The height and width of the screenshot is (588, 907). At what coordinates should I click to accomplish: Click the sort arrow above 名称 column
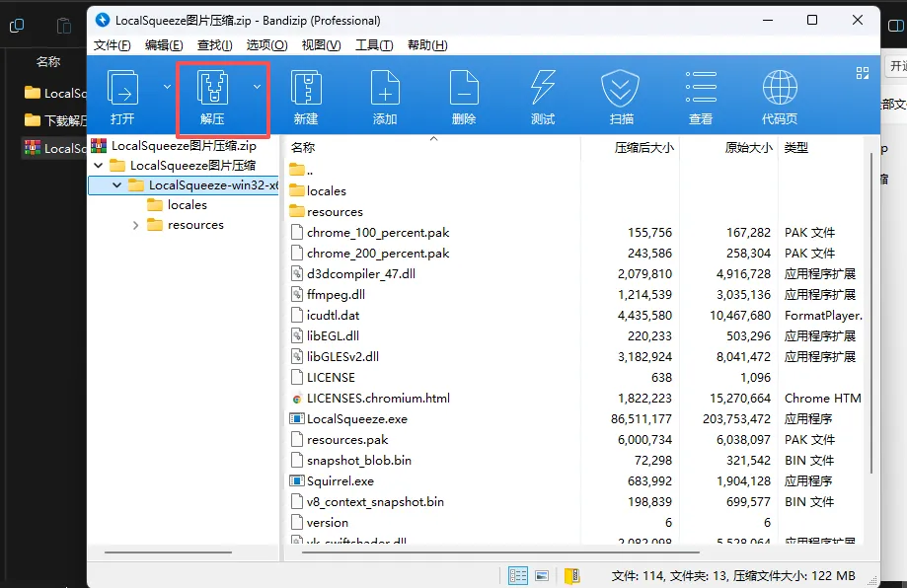(x=434, y=139)
